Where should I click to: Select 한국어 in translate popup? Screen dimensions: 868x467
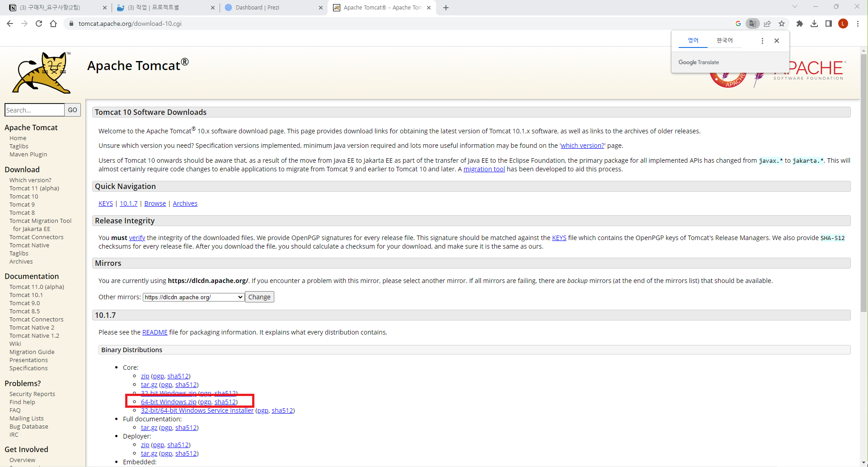coord(725,41)
